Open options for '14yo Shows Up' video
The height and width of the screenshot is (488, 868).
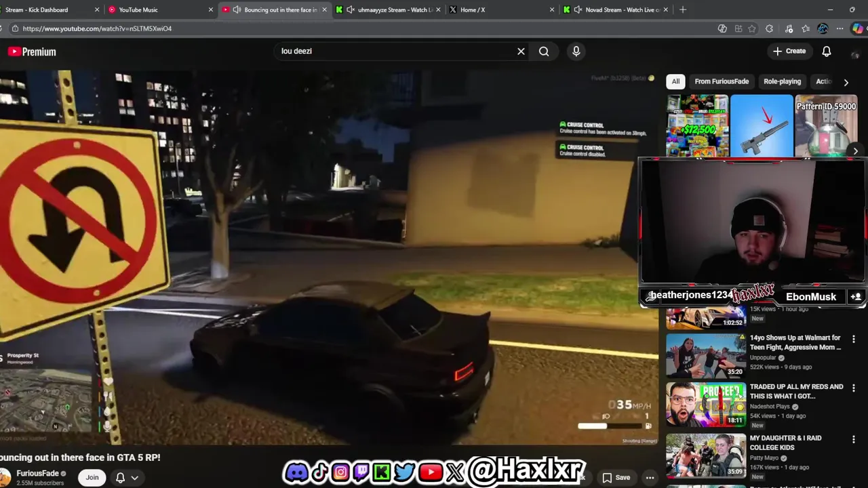click(854, 339)
